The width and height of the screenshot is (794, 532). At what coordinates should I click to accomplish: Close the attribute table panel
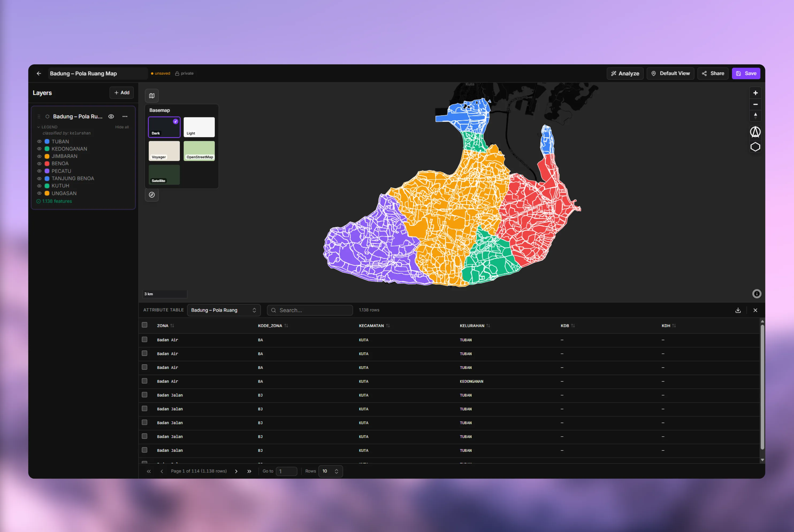coord(755,310)
